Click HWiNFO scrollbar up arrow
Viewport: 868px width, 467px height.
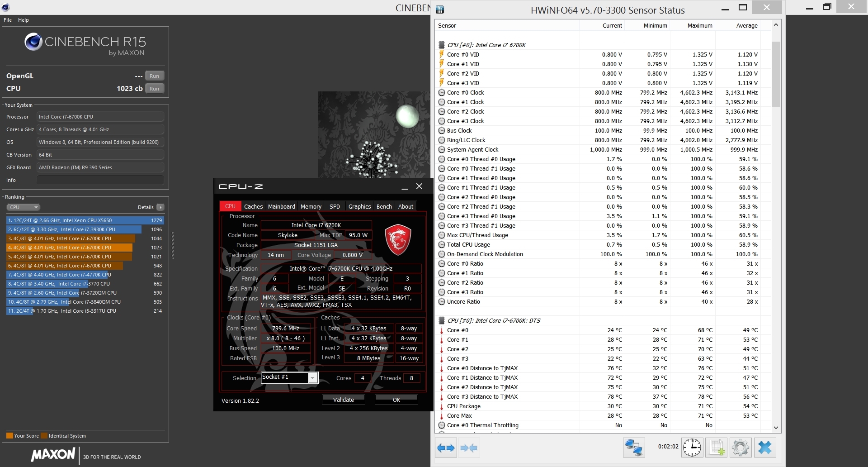[x=776, y=25]
